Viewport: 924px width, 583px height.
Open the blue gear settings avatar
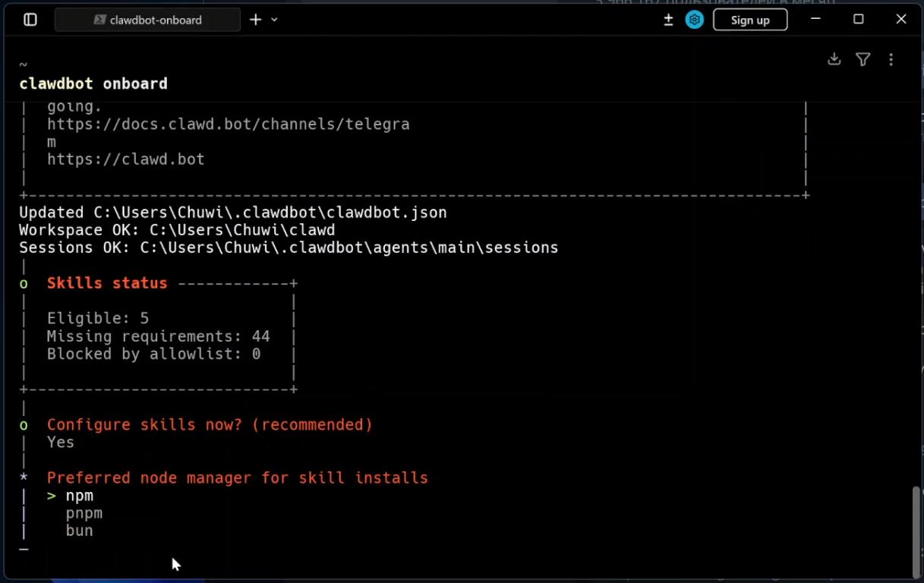pos(694,20)
